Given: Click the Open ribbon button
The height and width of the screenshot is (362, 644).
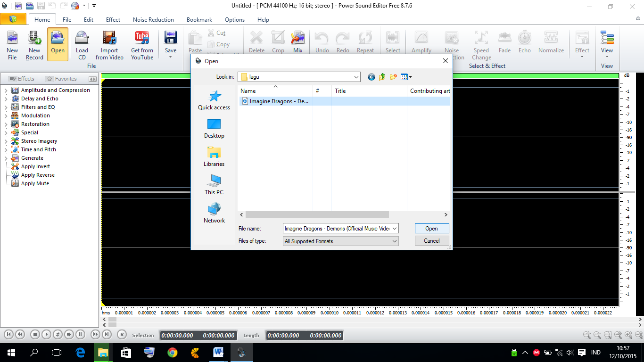Looking at the screenshot, I should point(58,44).
